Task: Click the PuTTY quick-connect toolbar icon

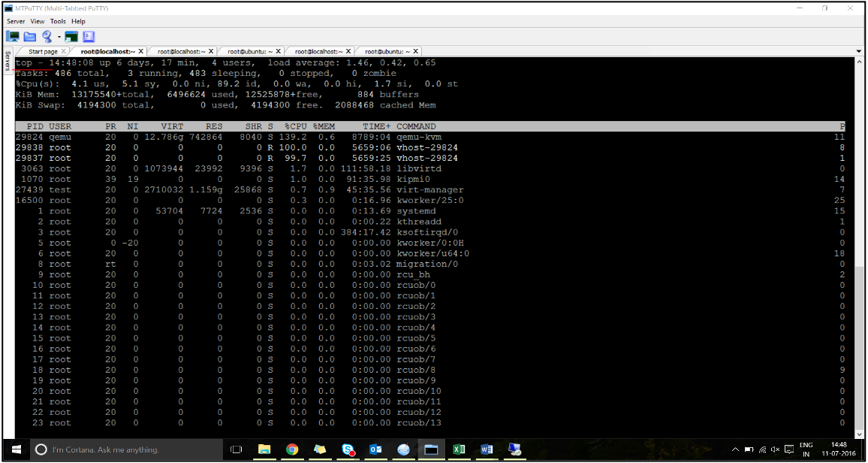Action: tap(47, 37)
